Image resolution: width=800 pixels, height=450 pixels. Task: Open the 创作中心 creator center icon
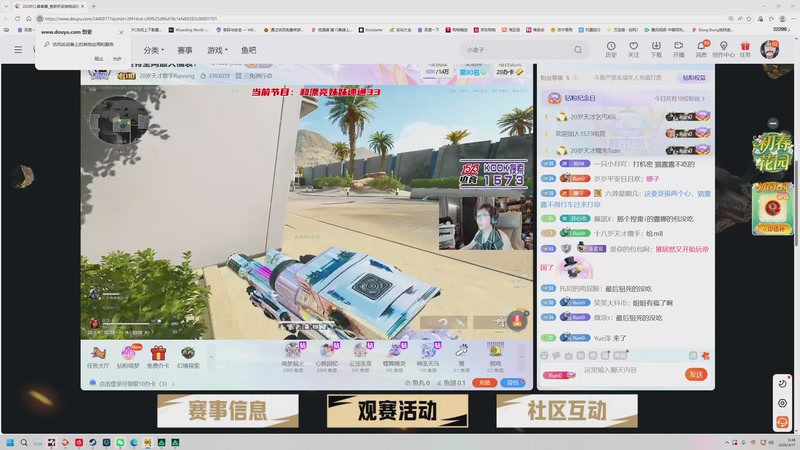723,49
